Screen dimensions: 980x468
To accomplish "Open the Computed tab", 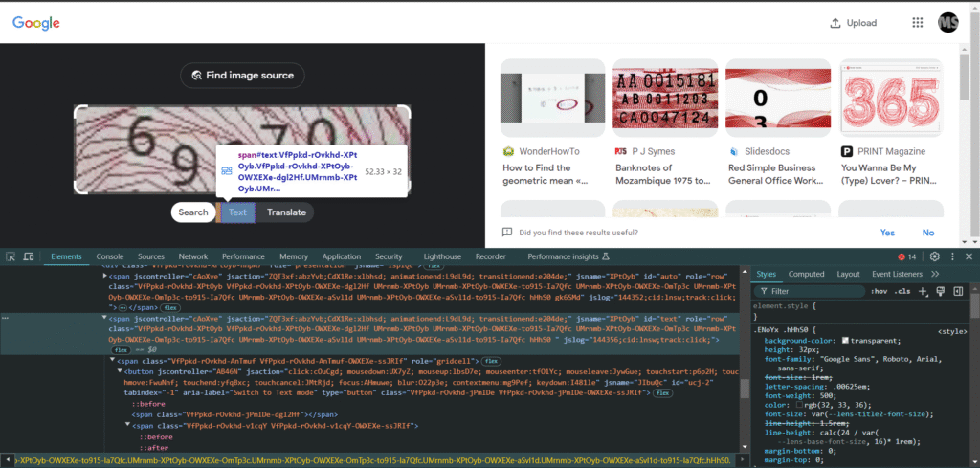I will pyautogui.click(x=806, y=274).
